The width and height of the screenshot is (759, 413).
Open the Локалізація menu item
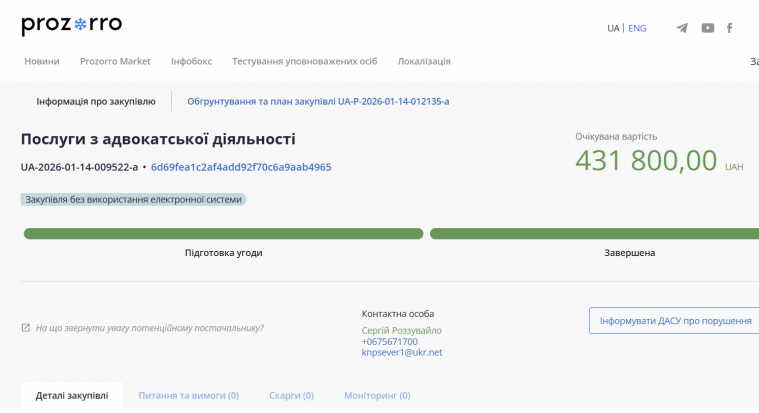pyautogui.click(x=424, y=61)
